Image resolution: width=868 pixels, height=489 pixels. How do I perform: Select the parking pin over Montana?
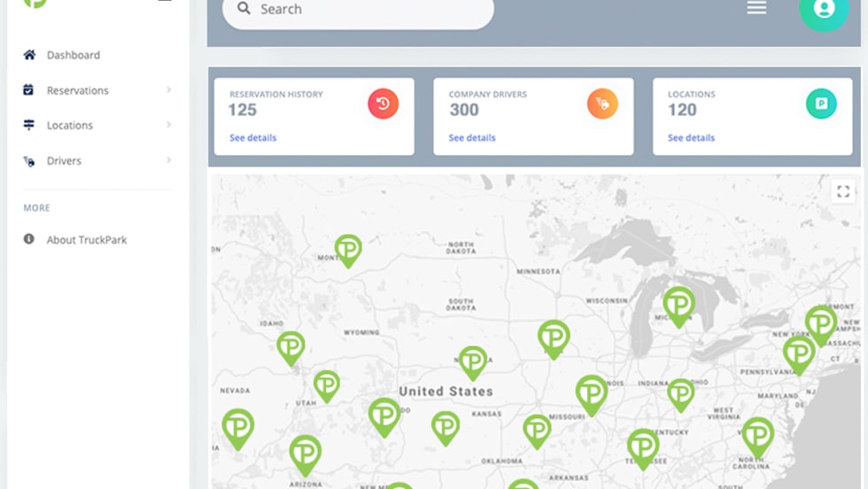pos(348,249)
